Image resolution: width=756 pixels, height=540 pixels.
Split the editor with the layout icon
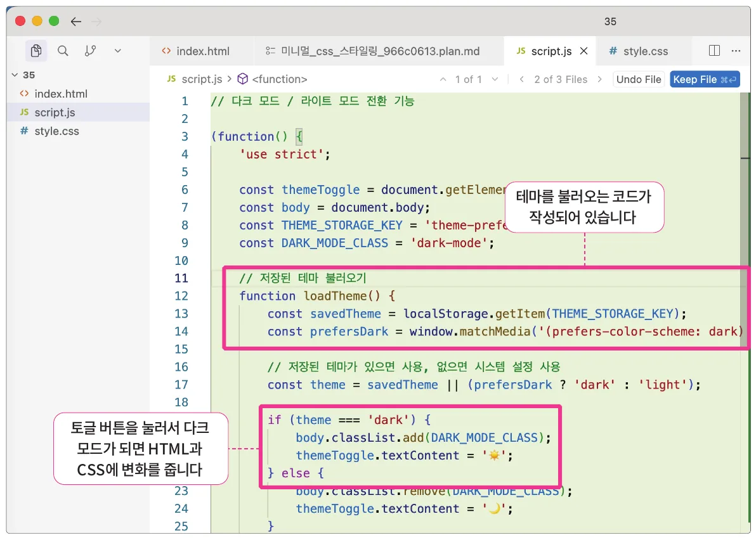coord(715,51)
